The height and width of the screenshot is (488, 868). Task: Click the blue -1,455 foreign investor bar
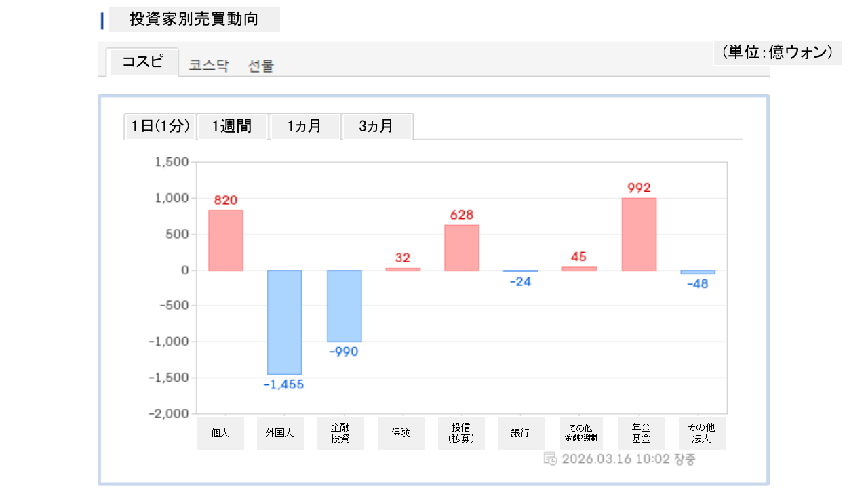[x=284, y=322]
